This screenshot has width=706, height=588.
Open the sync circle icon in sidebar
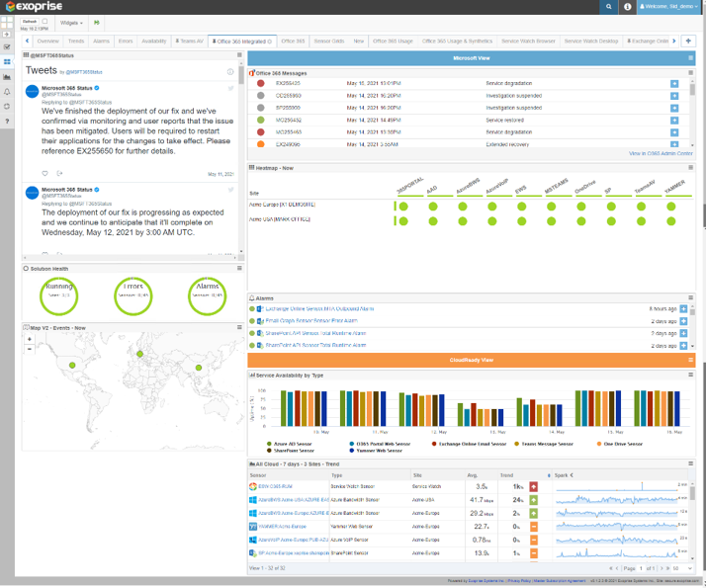tap(7, 107)
